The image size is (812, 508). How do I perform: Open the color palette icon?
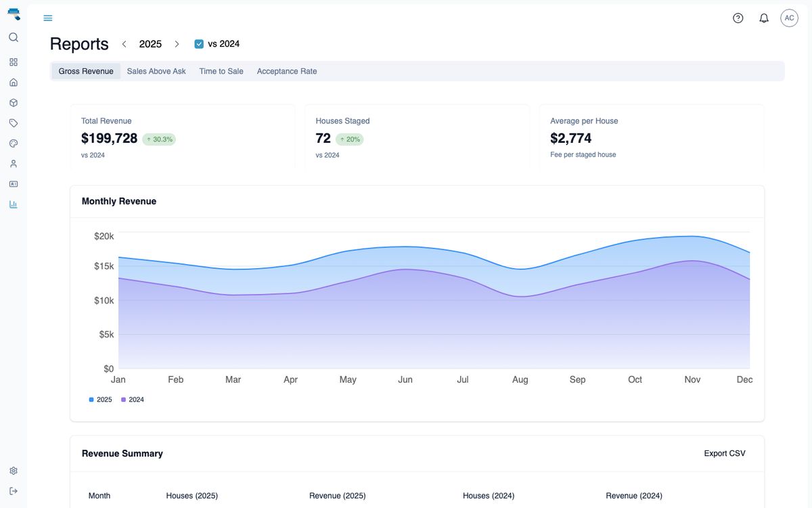[x=14, y=144]
